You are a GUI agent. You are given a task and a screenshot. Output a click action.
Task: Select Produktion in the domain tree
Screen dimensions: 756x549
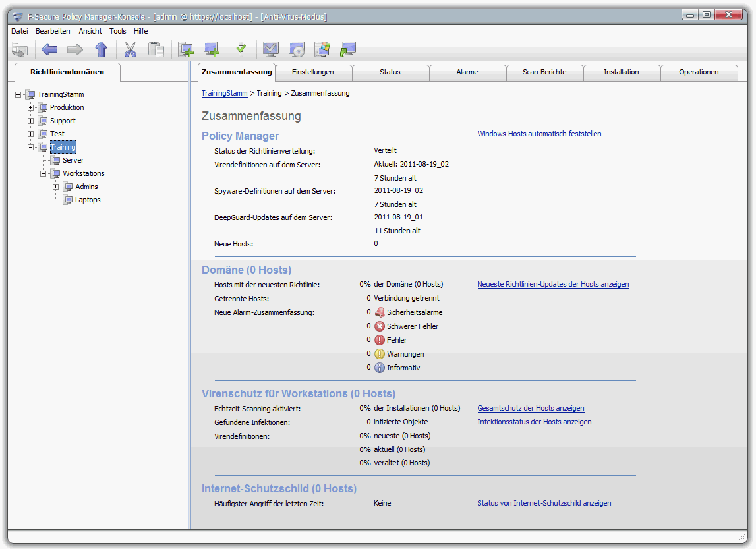(x=67, y=107)
